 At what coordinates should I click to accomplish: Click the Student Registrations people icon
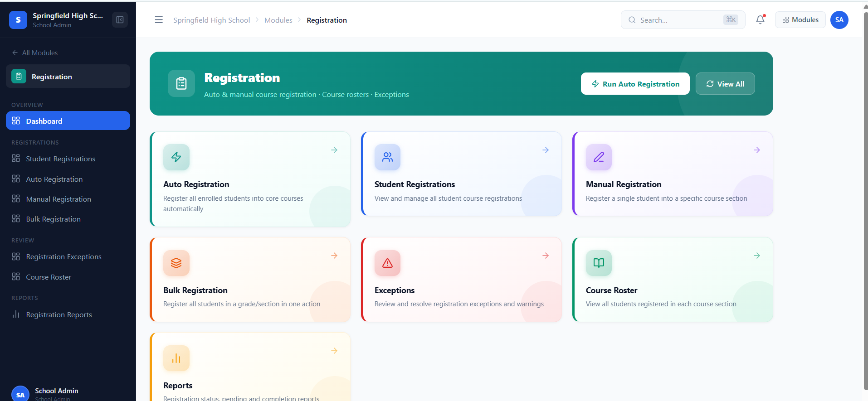pyautogui.click(x=388, y=157)
